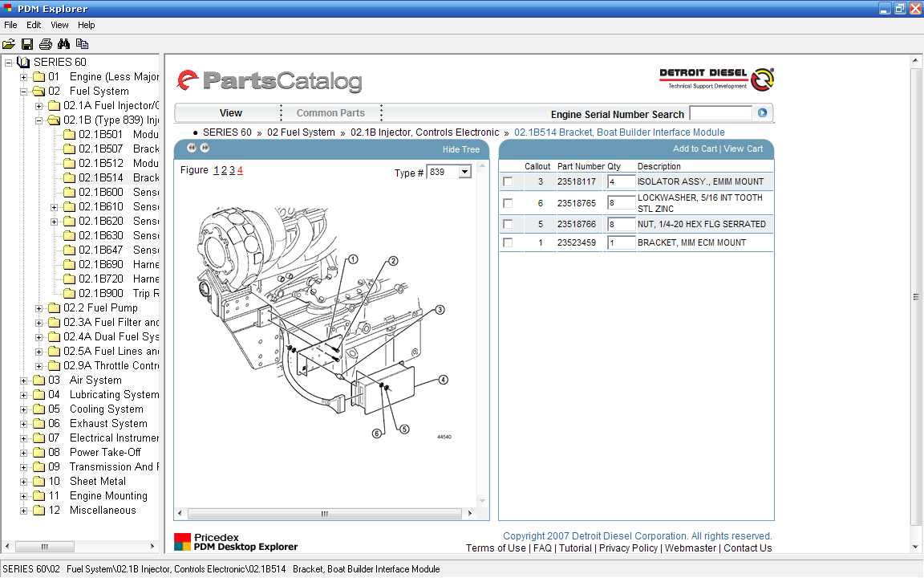Check the box for ISOLATOR ASSY., EMIM MOUNT
The height and width of the screenshot is (578, 924).
(508, 181)
